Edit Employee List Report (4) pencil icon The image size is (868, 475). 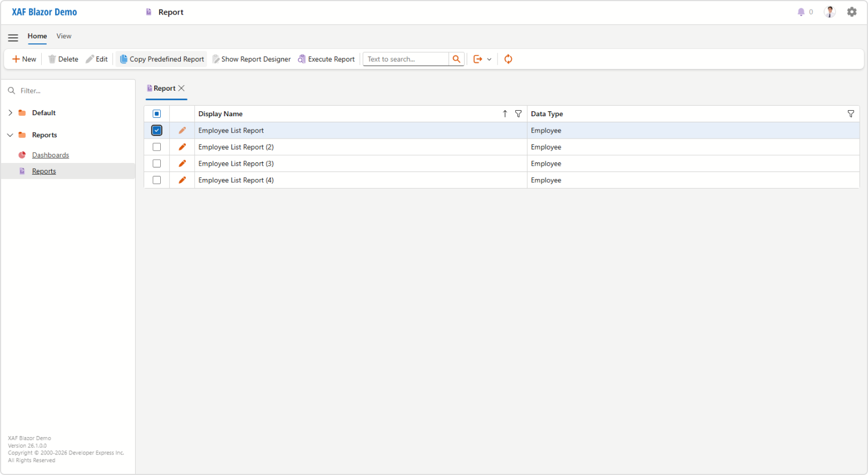pyautogui.click(x=182, y=180)
